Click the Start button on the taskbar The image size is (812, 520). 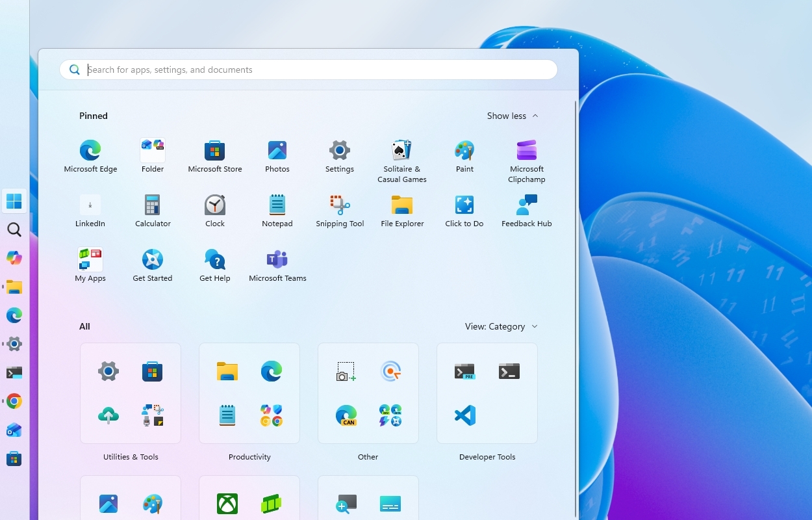tap(14, 201)
